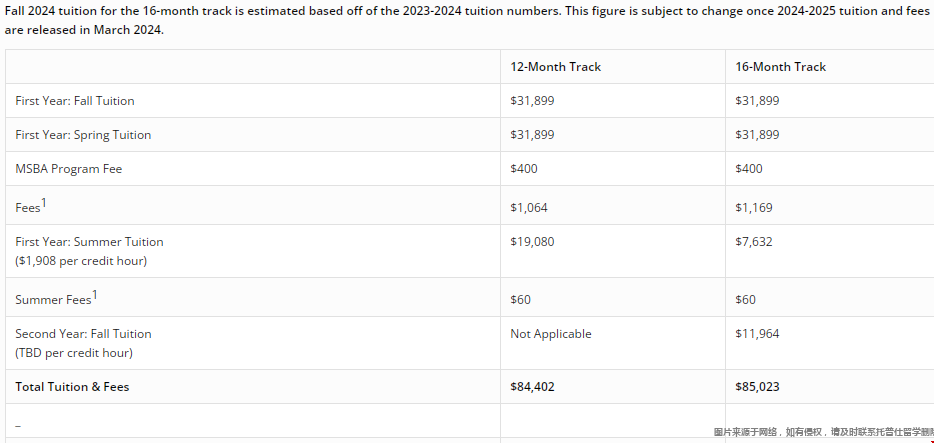Click the TBD per credit hour note
The height and width of the screenshot is (443, 934).
[74, 353]
